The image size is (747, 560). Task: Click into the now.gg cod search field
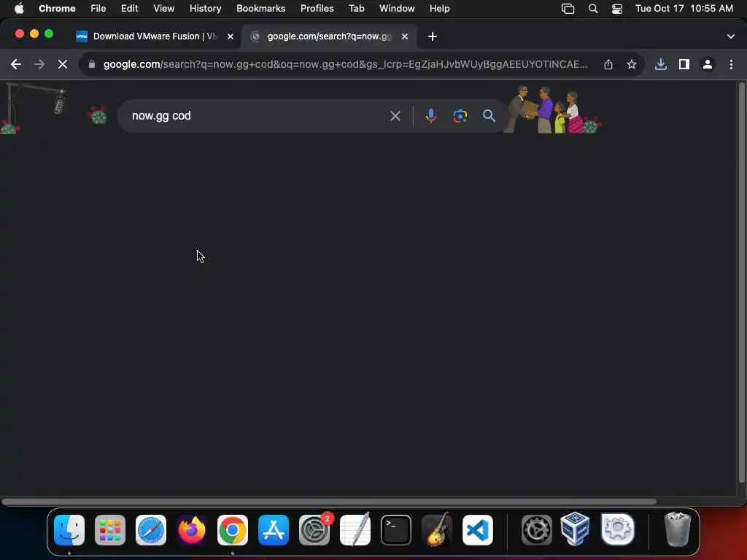[x=258, y=116]
